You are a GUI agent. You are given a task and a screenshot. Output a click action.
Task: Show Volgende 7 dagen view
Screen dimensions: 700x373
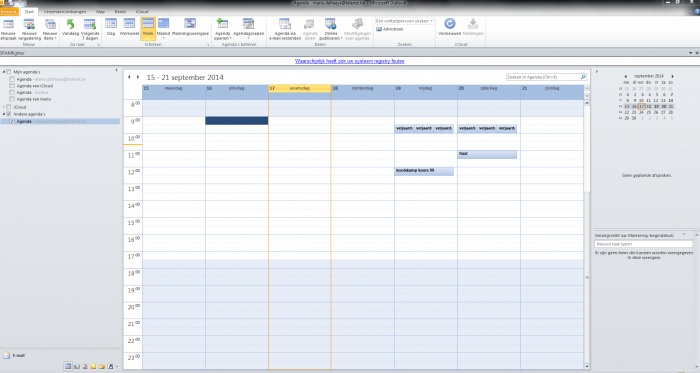pos(90,29)
